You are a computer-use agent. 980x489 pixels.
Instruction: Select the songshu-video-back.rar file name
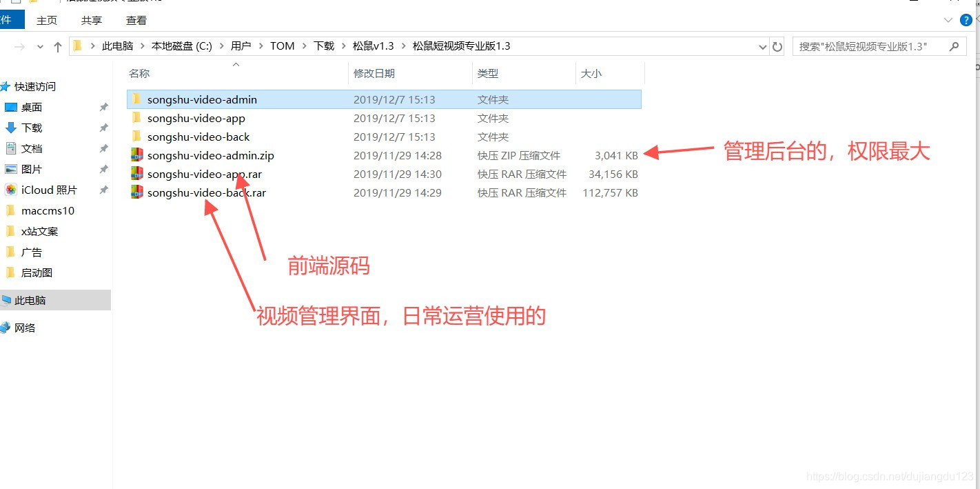207,192
